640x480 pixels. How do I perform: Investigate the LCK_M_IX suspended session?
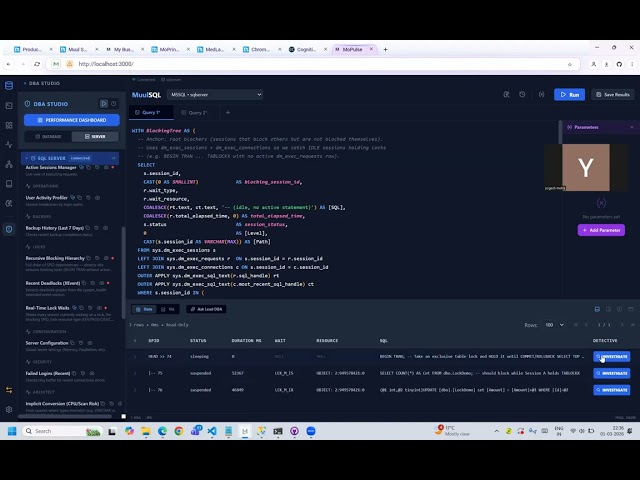click(x=611, y=390)
